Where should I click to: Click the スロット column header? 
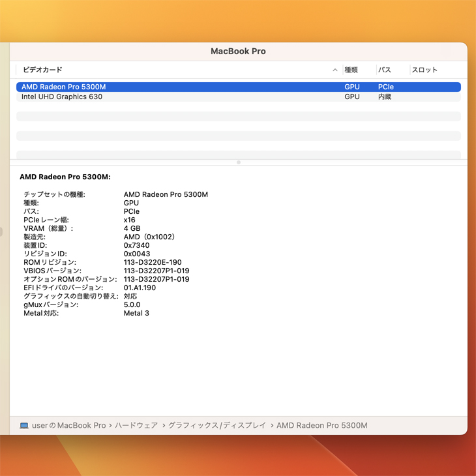(x=424, y=70)
